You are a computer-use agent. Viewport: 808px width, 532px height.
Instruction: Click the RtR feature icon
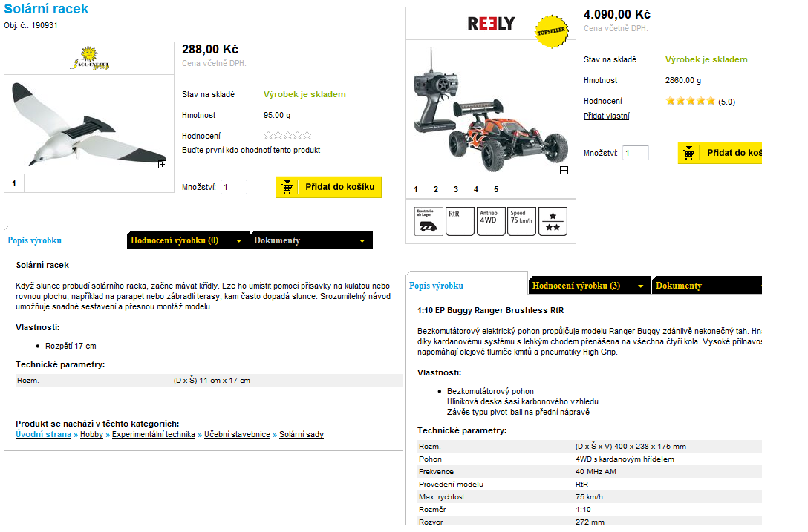point(460,221)
